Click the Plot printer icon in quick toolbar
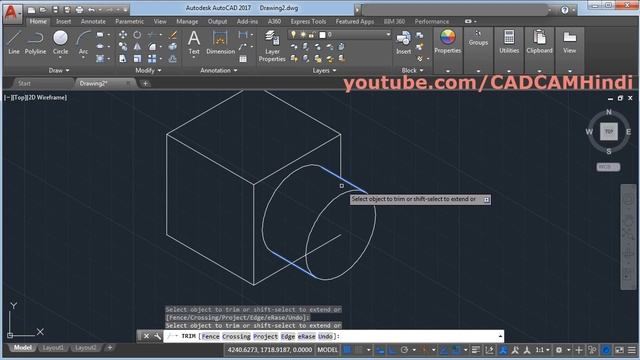The image size is (640, 360). [79, 9]
